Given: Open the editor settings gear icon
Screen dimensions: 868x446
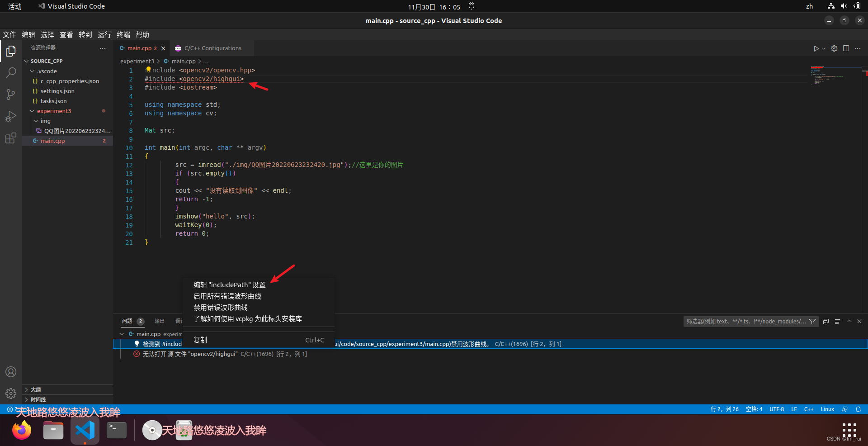Looking at the screenshot, I should pos(834,48).
